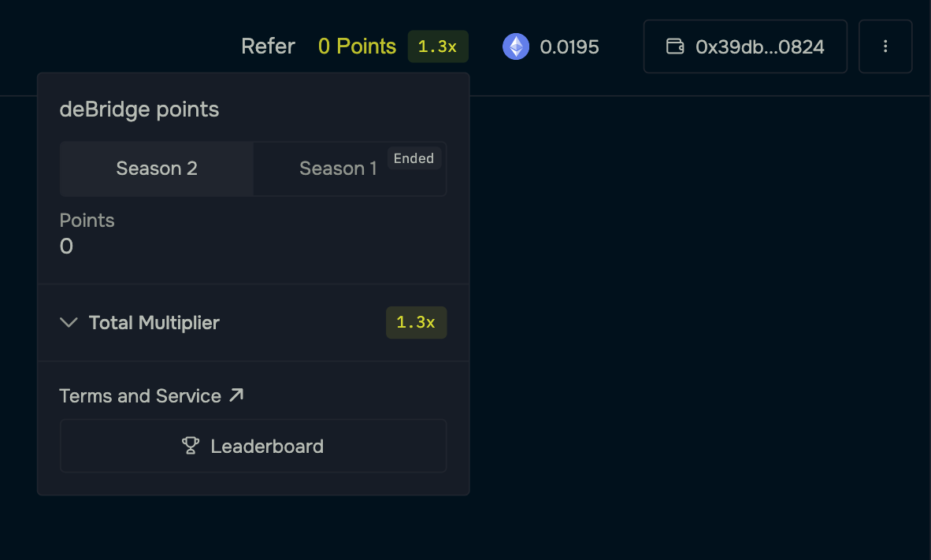
Task: Click the wallet icon beside the address
Action: (675, 46)
